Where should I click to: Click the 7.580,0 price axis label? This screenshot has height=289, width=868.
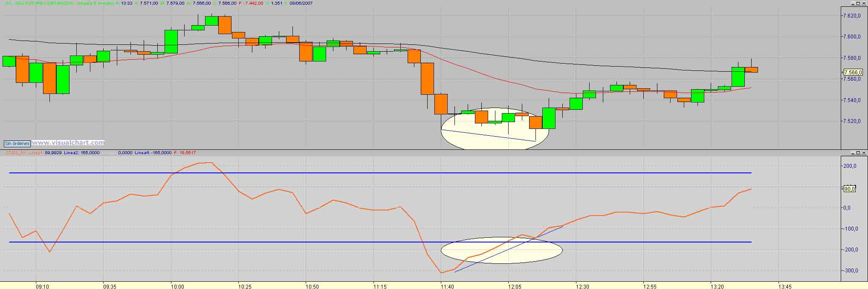tap(851, 58)
